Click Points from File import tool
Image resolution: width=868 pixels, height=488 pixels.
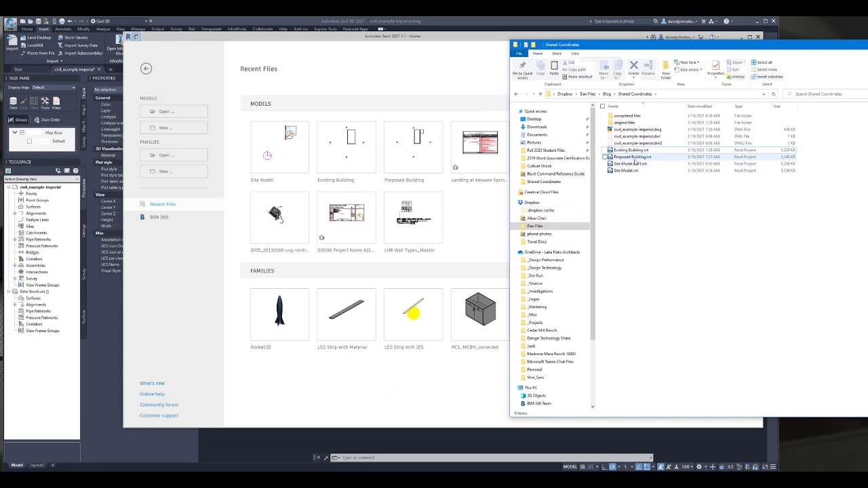pyautogui.click(x=38, y=53)
